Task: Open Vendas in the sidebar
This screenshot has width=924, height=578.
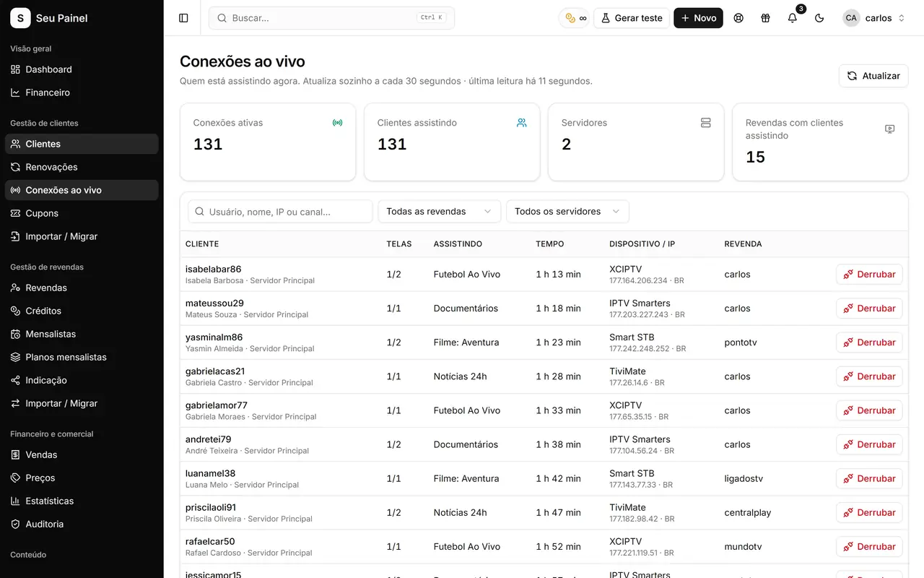Action: [x=82, y=454]
